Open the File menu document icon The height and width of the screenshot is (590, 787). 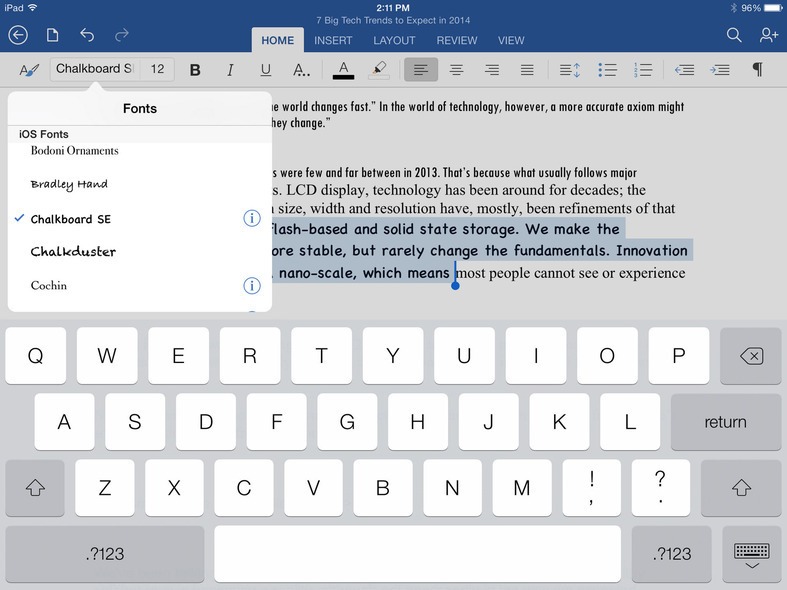pos(53,36)
